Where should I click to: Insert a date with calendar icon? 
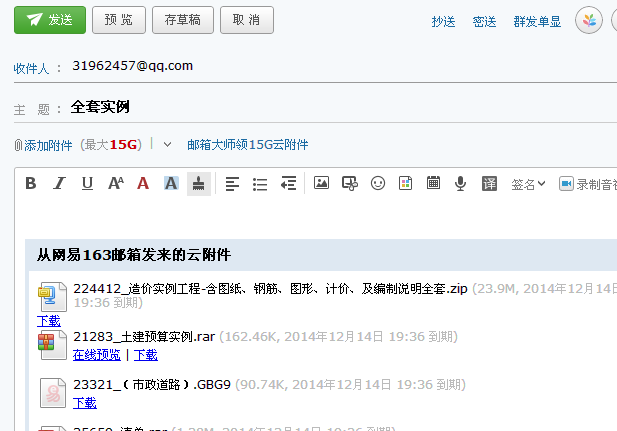433,183
